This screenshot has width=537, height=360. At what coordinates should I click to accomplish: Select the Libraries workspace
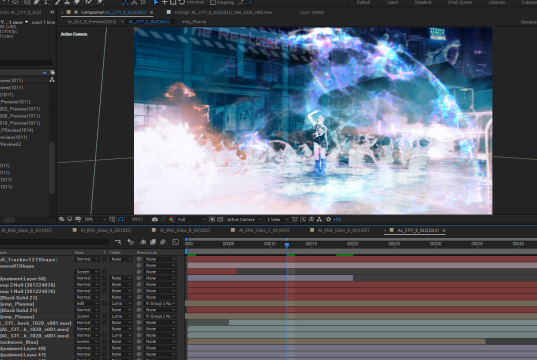(x=497, y=2)
